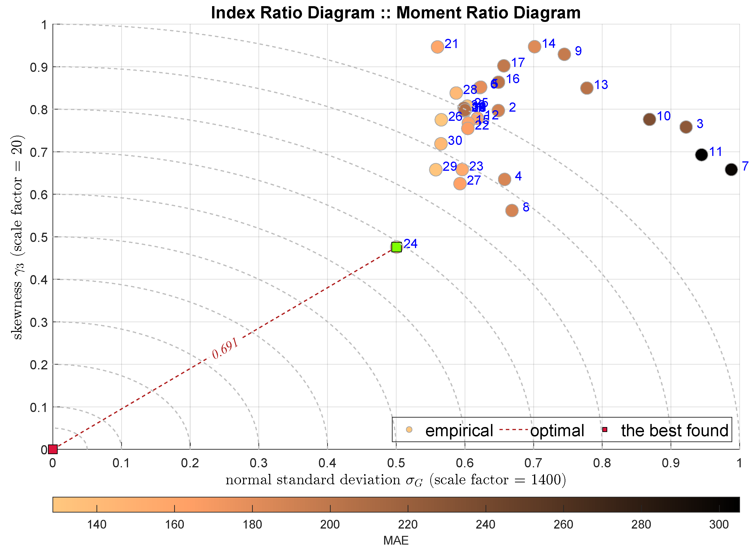
Task: Click data point labeled 8
Action: click(512, 211)
